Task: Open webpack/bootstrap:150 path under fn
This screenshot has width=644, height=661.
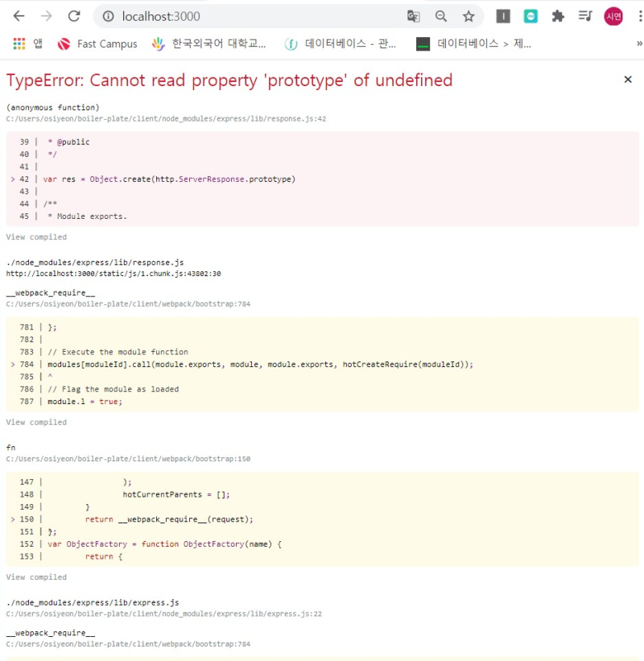Action: (128, 459)
